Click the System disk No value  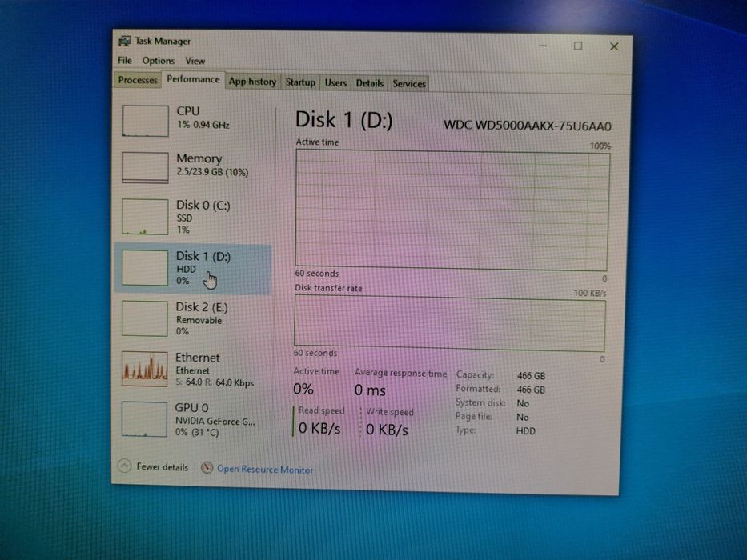click(523, 403)
